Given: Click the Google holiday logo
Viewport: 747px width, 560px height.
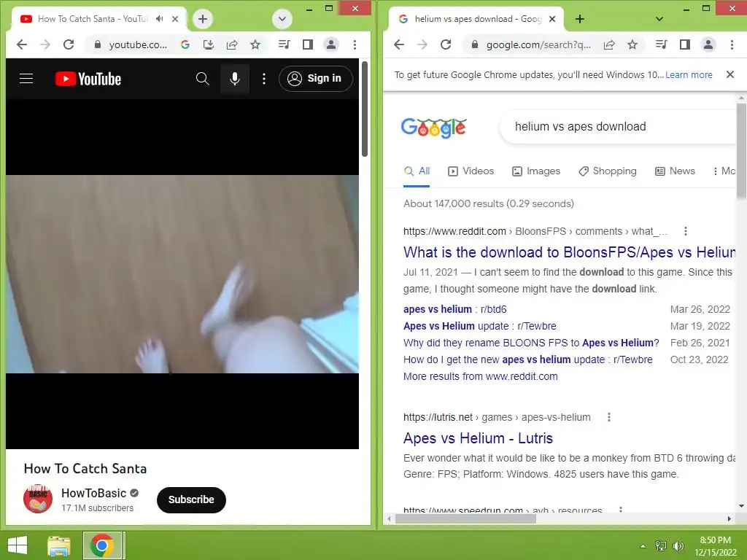Looking at the screenshot, I should click(x=433, y=128).
